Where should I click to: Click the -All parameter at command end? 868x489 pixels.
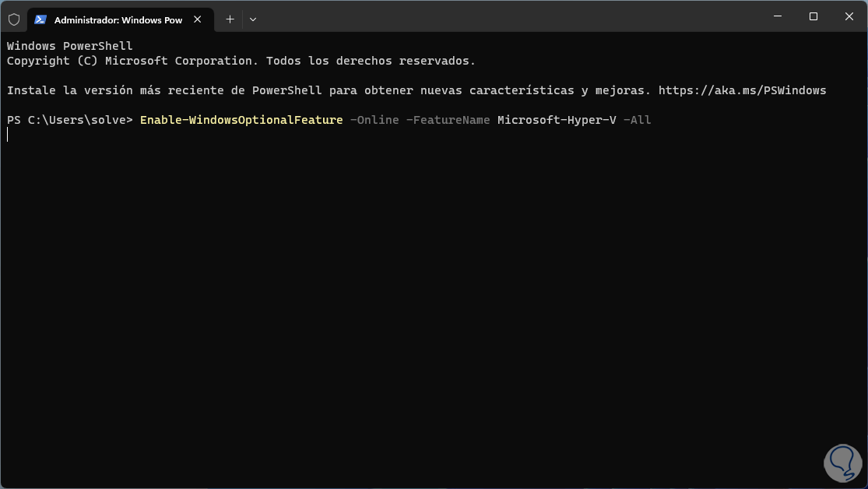[637, 120]
